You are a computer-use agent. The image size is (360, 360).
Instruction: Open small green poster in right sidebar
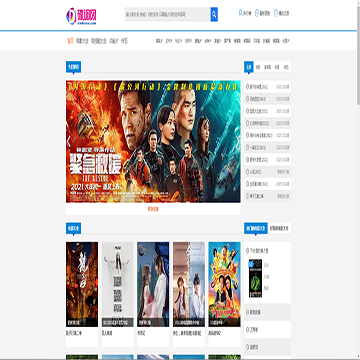(255, 278)
